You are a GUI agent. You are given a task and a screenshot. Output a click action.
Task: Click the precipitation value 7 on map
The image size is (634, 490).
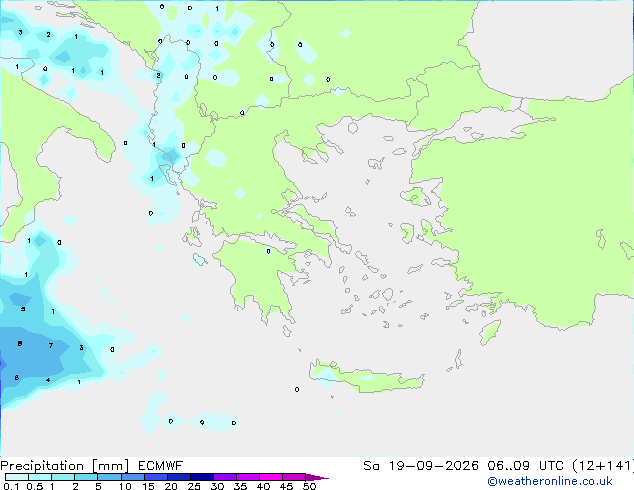51,345
